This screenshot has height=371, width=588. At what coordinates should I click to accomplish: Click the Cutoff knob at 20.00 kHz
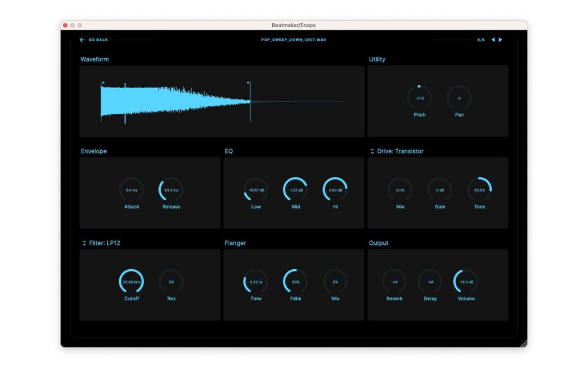(x=131, y=283)
